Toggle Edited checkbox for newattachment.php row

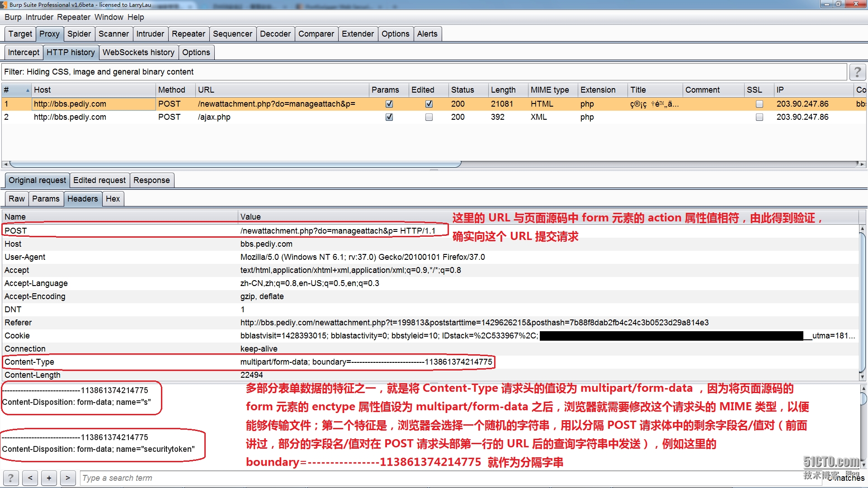coord(429,104)
